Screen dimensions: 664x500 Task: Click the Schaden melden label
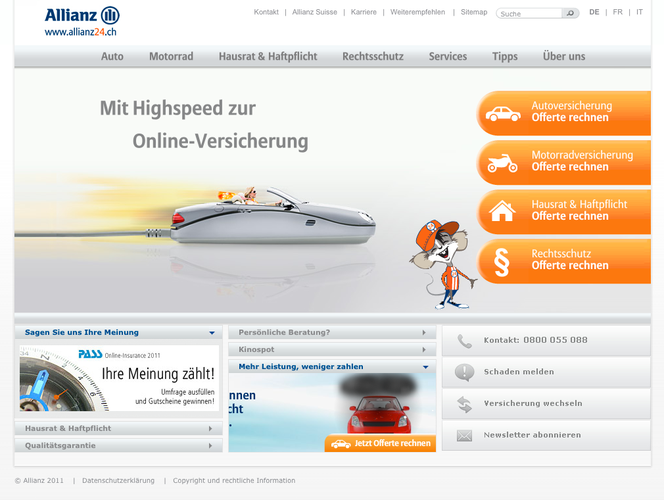(x=519, y=372)
